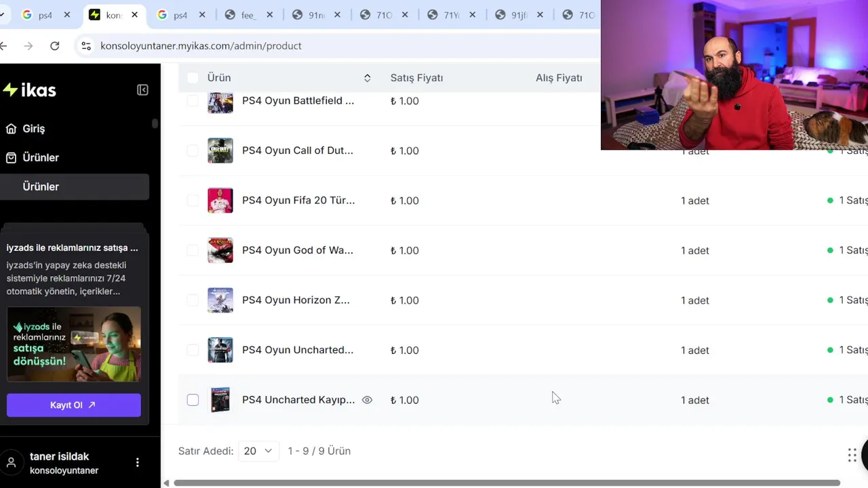The width and height of the screenshot is (868, 488).
Task: Click the sidebar vertical scrollbar
Action: point(155,123)
